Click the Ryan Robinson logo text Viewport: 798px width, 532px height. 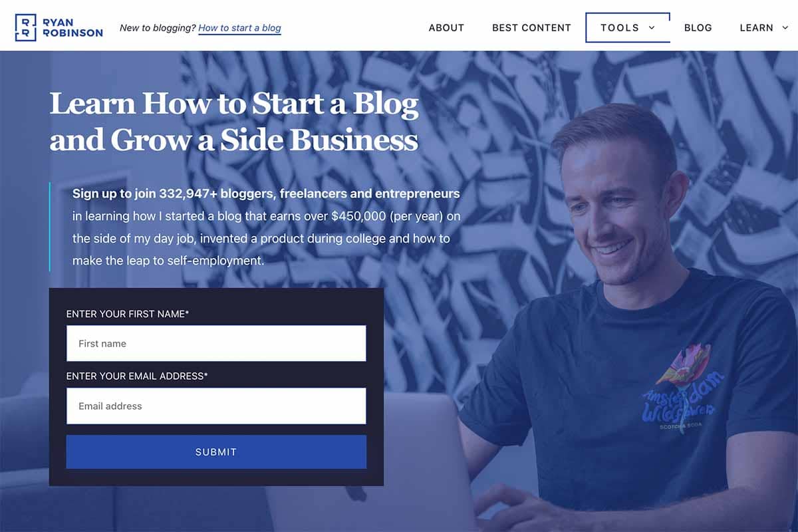pos(72,27)
